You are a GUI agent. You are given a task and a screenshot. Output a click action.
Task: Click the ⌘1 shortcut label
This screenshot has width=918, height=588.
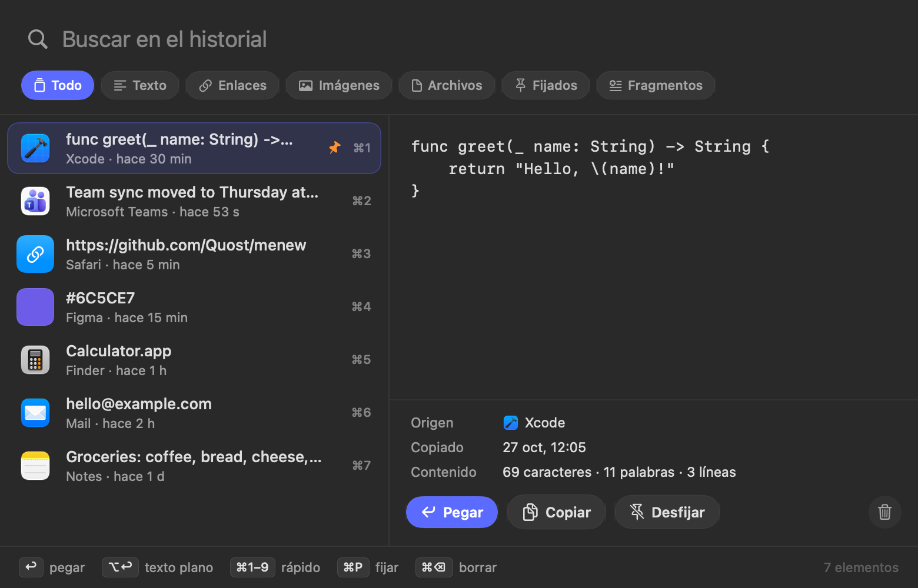coord(362,148)
